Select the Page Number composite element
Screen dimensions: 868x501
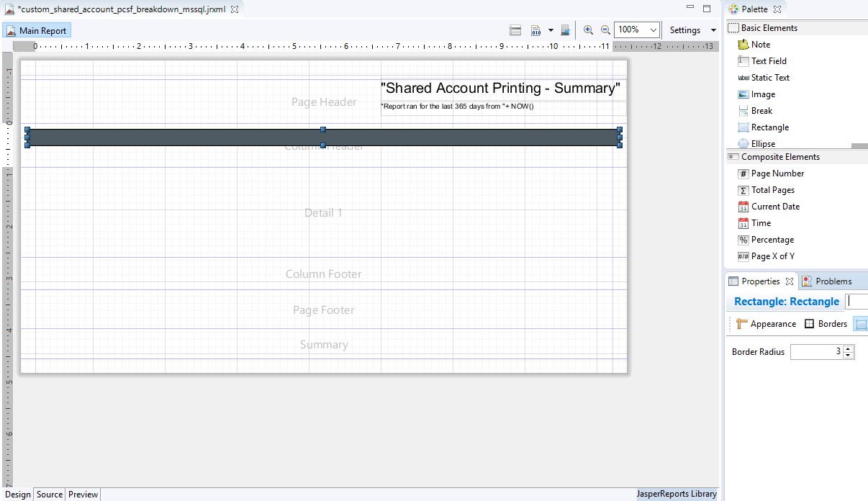tap(771, 173)
